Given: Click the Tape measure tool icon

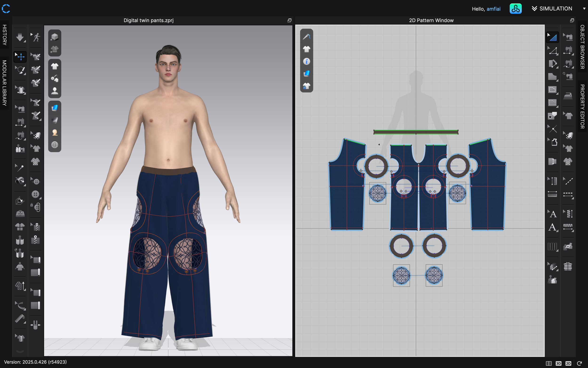Looking at the screenshot, I should pyautogui.click(x=20, y=319).
